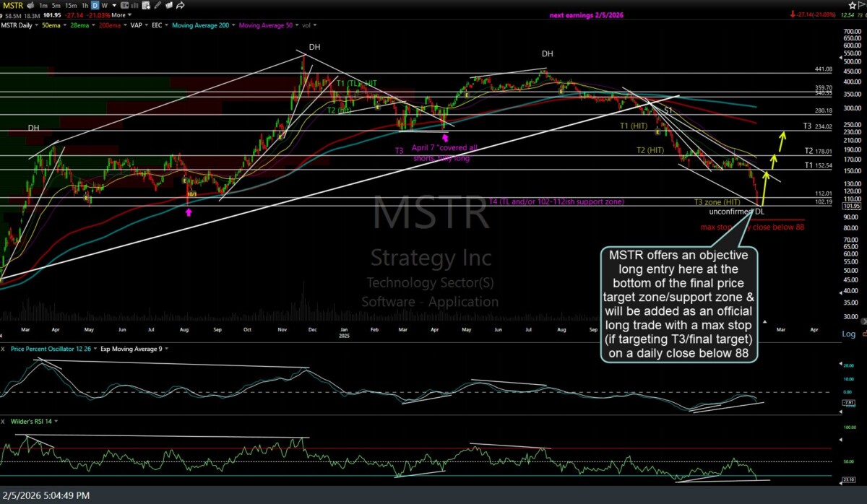Click the 101.95 price label on the axis
This screenshot has width=867, height=504.
tap(853, 206)
